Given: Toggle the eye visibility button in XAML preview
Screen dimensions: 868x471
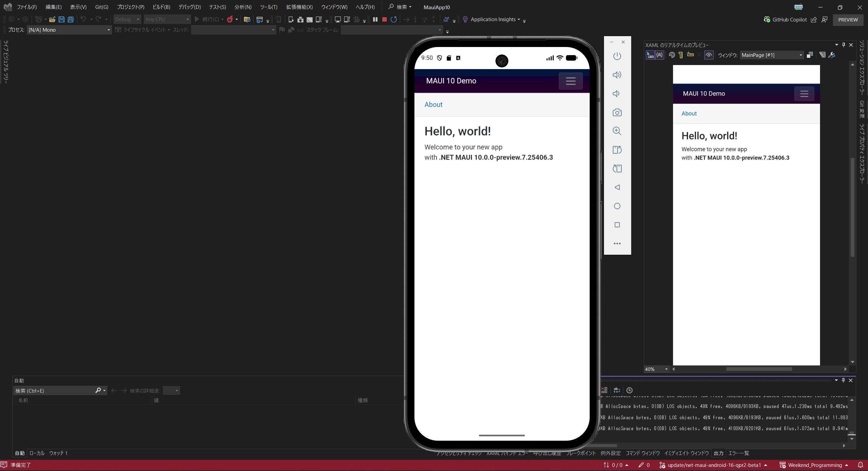Looking at the screenshot, I should 709,55.
